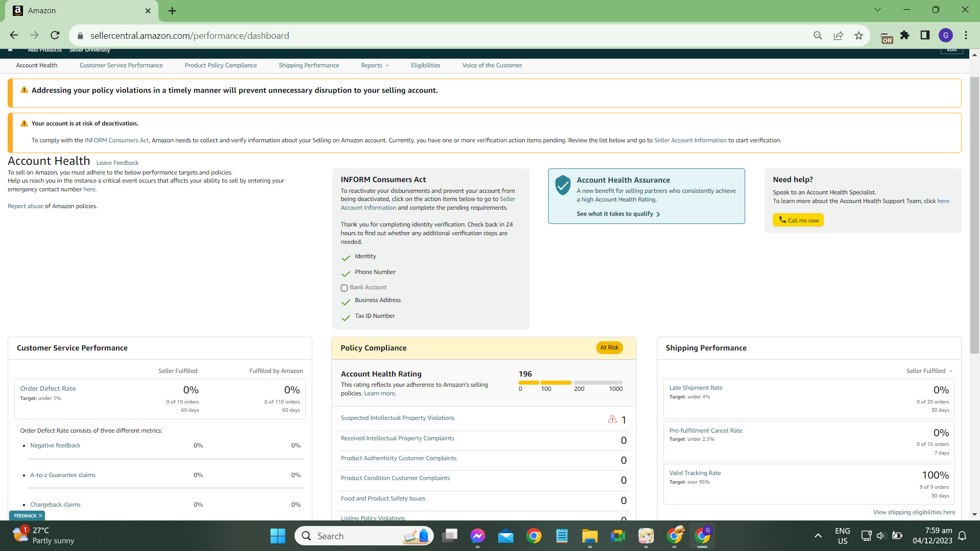The height and width of the screenshot is (551, 980).
Task: Open Product Condition Customer Complaints link
Action: (x=396, y=478)
